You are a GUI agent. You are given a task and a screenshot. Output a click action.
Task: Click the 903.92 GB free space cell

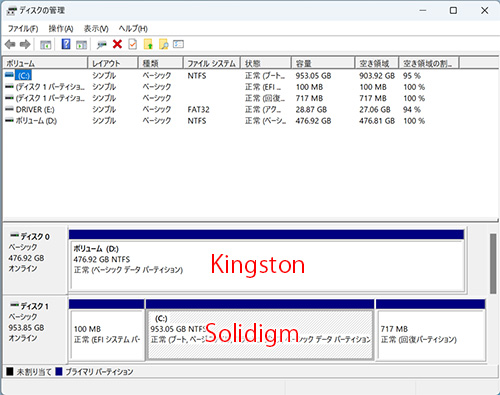click(377, 76)
